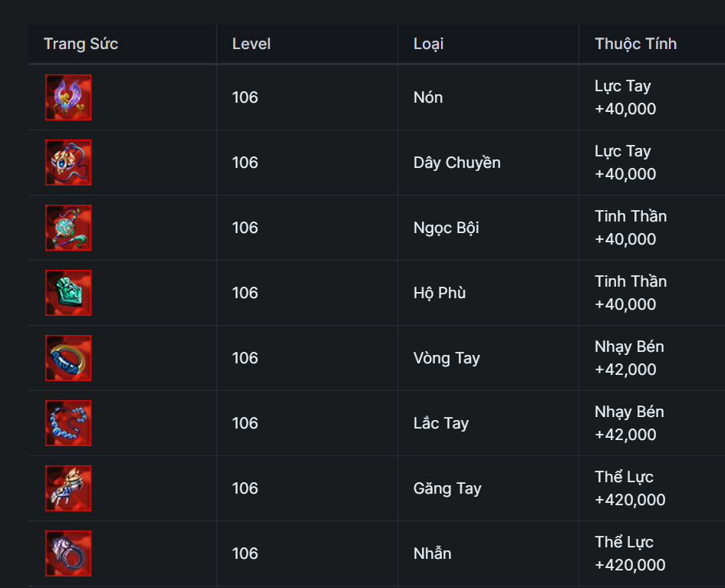Select the Lắc Tay bead bracelet icon
725x588 pixels.
(x=68, y=423)
